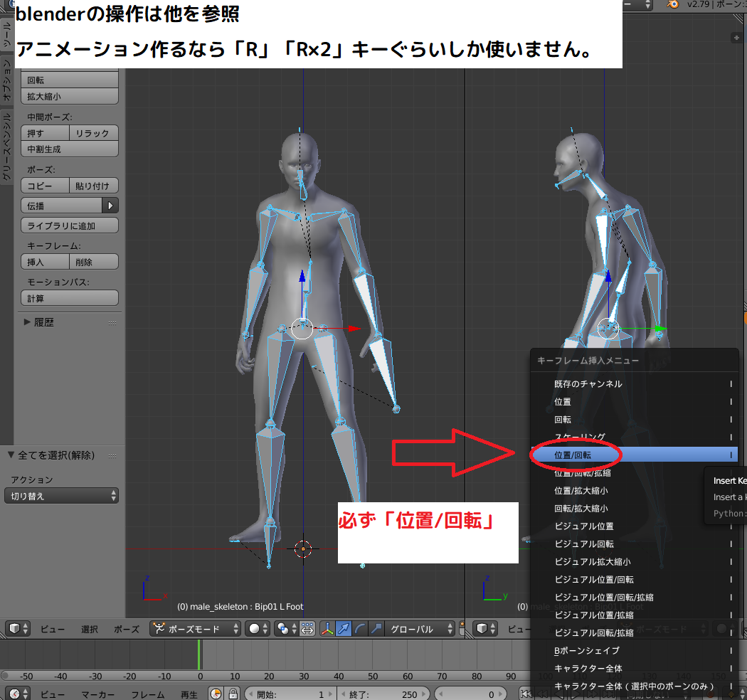Copy pose with コピー button
Image resolution: width=747 pixels, height=700 pixels.
tap(46, 186)
